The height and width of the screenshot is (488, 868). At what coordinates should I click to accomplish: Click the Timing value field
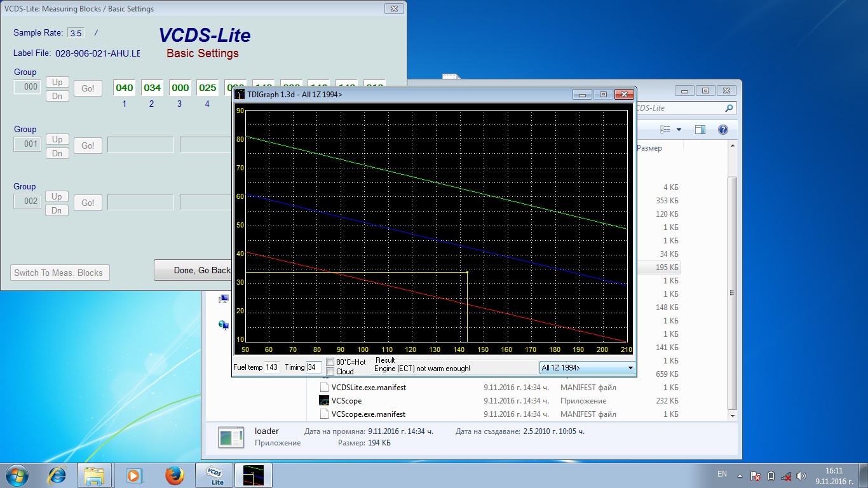(x=313, y=367)
